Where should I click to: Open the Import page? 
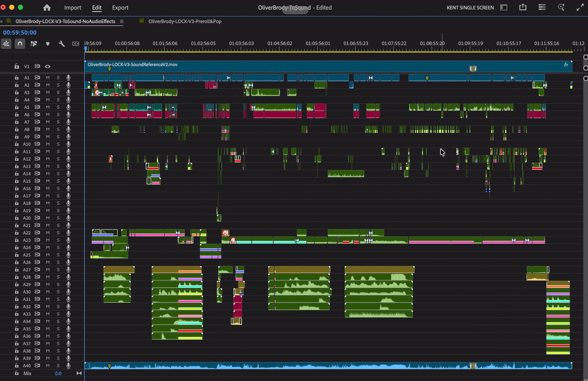click(73, 8)
